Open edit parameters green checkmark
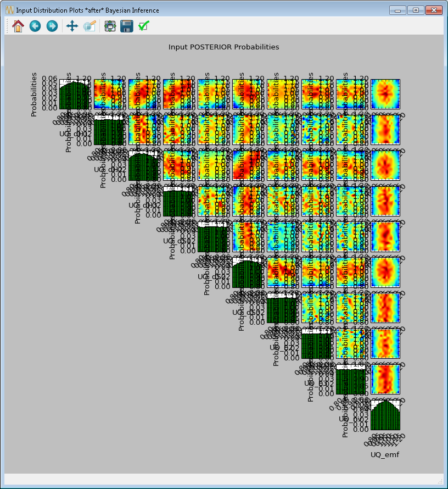This screenshot has width=448, height=489. pyautogui.click(x=144, y=26)
